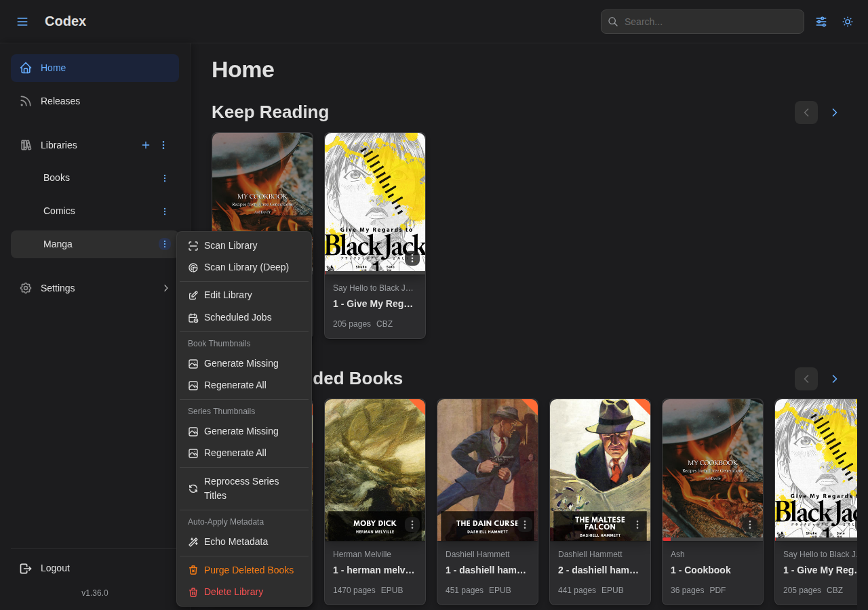Open The Maltese Falcon book cover
Viewport: 868px width, 610px height.
click(600, 470)
